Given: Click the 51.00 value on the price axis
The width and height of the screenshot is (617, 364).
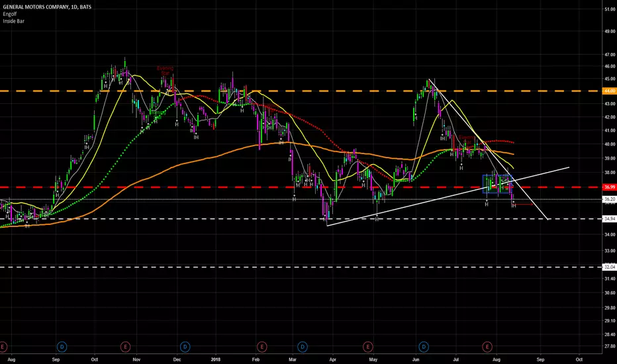Looking at the screenshot, I should [610, 9].
